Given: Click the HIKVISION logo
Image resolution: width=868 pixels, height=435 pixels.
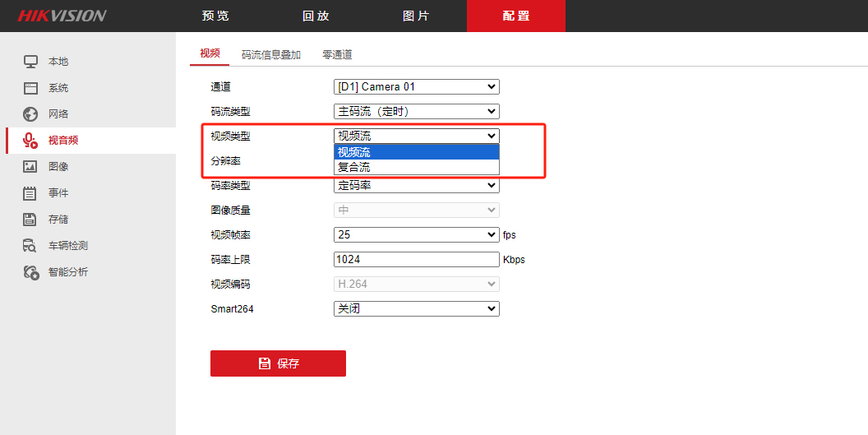Looking at the screenshot, I should point(62,16).
